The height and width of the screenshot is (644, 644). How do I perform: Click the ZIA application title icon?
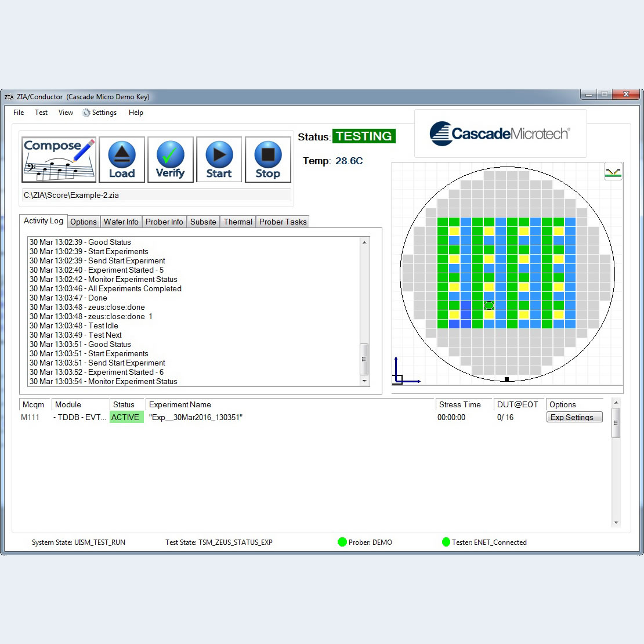[9, 97]
